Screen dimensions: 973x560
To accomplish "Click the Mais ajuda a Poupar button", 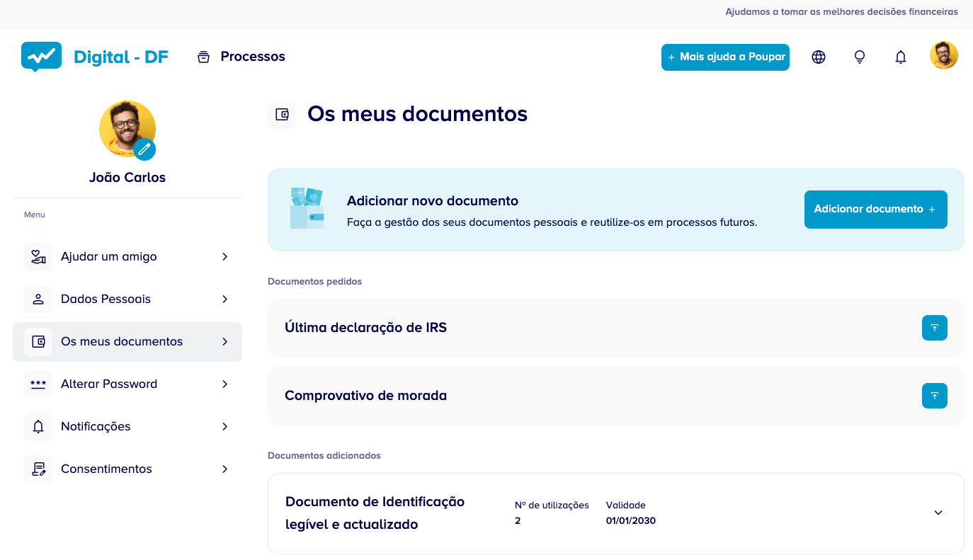I will tap(725, 57).
